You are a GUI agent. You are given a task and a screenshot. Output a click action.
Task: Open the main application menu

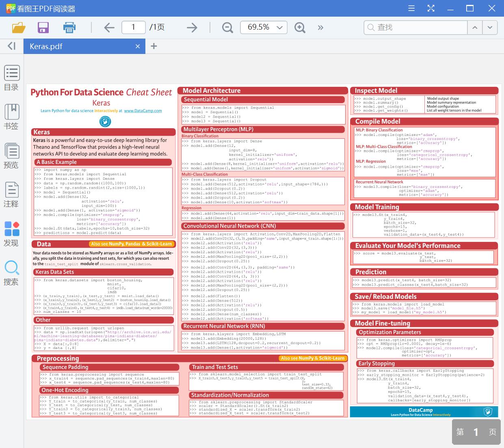(x=411, y=8)
